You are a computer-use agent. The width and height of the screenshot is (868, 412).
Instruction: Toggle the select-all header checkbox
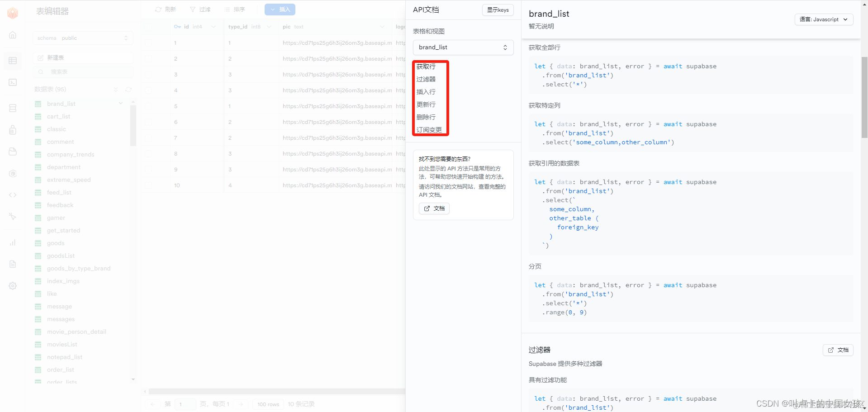click(148, 27)
